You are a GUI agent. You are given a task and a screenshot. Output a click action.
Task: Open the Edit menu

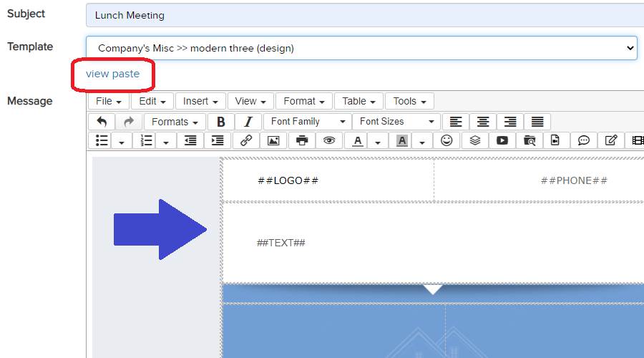tap(152, 101)
